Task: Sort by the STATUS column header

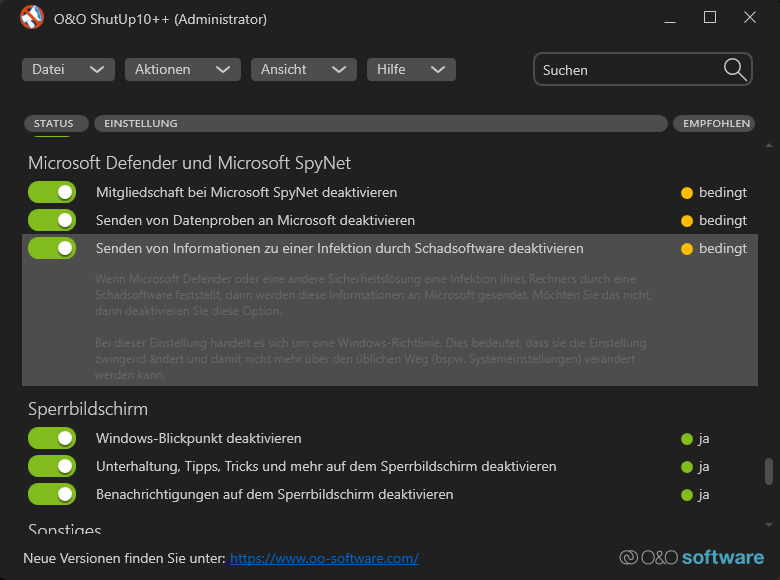Action: click(x=56, y=123)
